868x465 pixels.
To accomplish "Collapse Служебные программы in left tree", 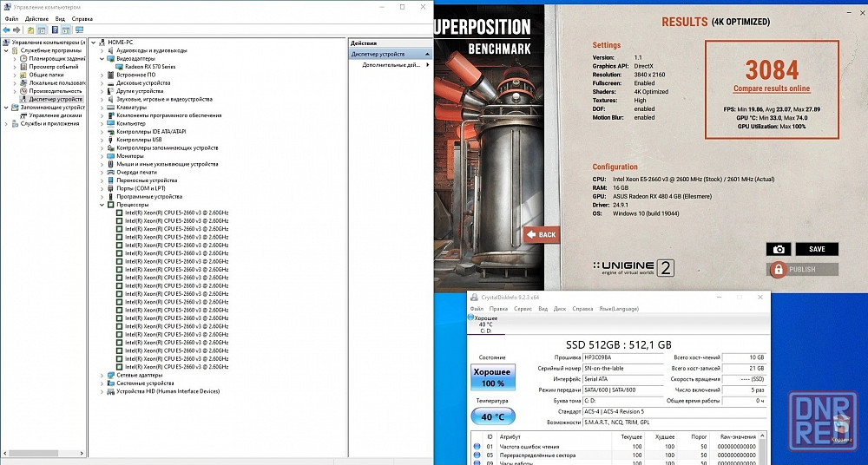I will point(6,50).
